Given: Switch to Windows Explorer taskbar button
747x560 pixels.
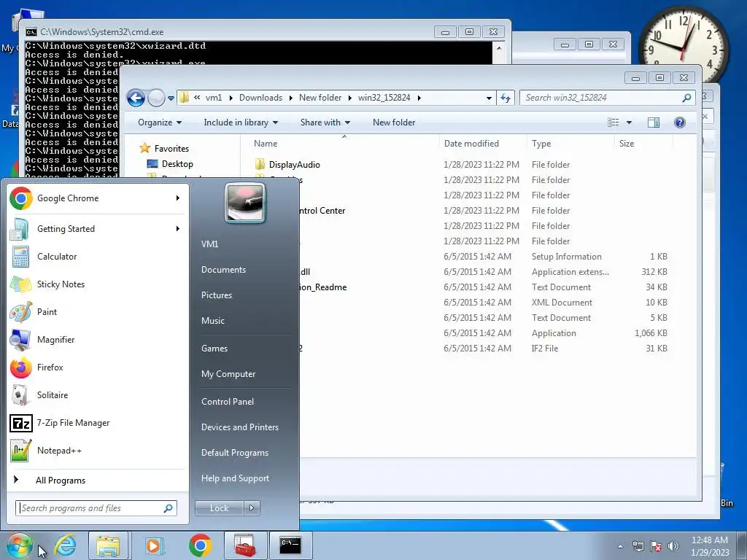Looking at the screenshot, I should 108,545.
